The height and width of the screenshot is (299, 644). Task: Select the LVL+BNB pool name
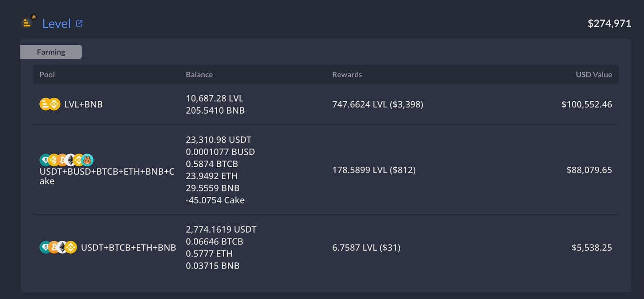tap(84, 105)
